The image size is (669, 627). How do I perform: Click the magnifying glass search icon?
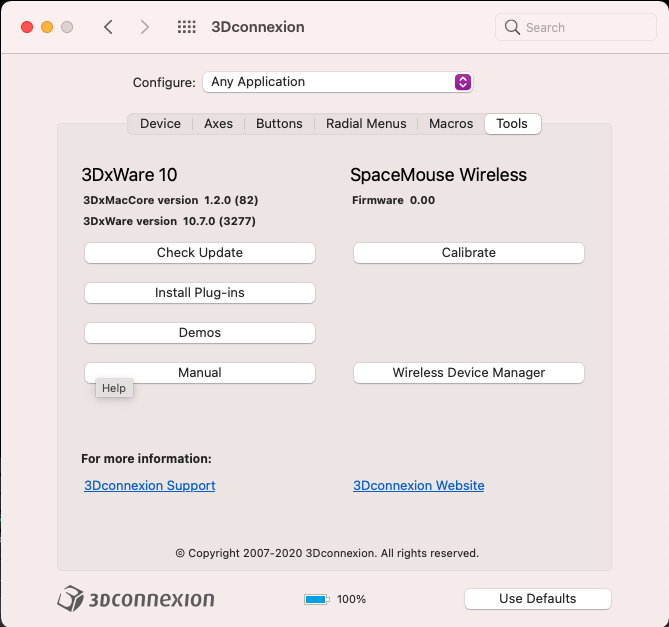point(512,27)
